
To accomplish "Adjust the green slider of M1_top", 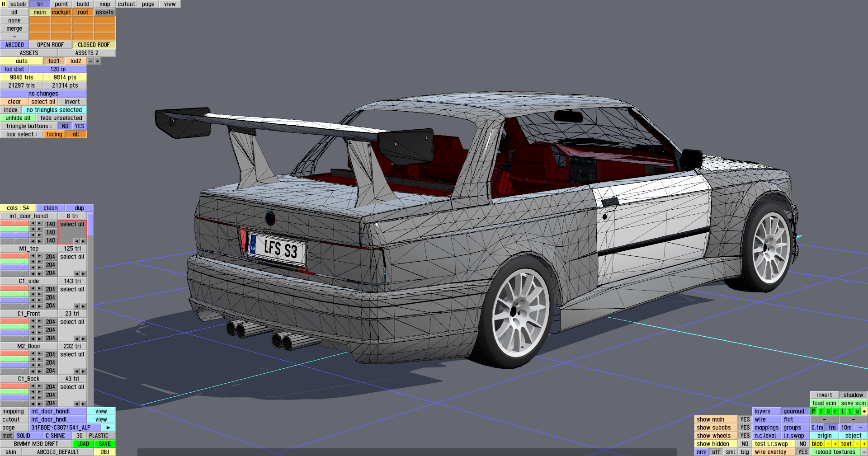I will pyautogui.click(x=14, y=262).
